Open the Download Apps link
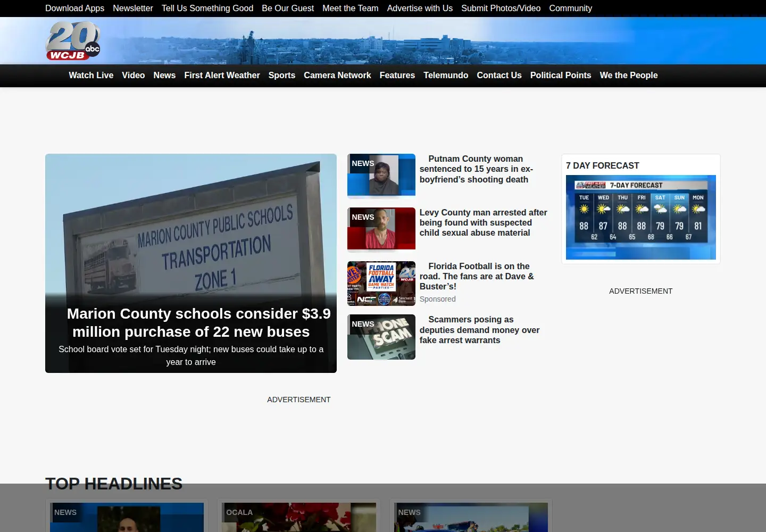 tap(74, 9)
